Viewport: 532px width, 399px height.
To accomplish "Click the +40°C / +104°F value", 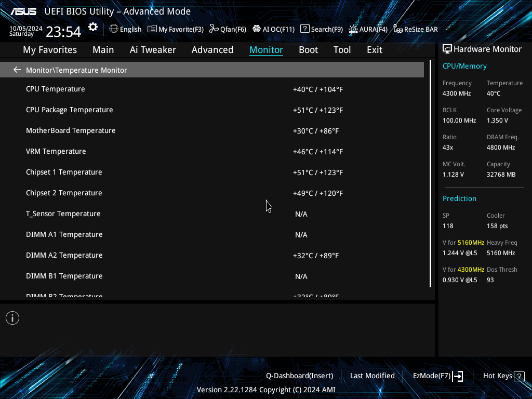I will tap(318, 89).
